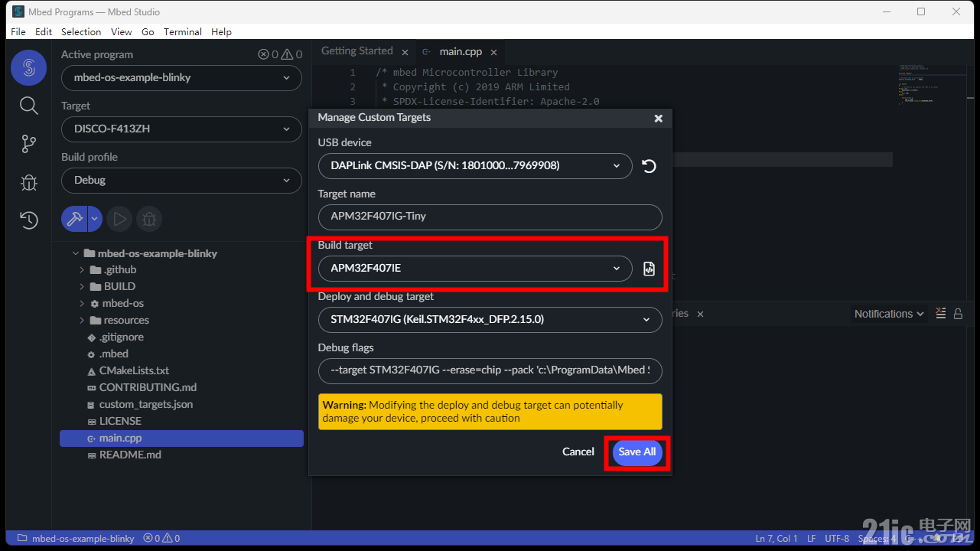
Task: Close the Manage Custom Targets dialog
Action: point(658,119)
